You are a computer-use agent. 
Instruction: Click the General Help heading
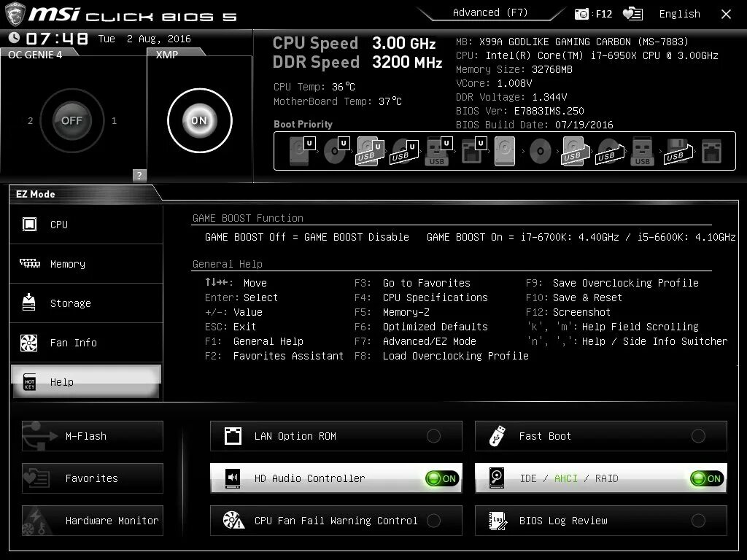coord(228,264)
